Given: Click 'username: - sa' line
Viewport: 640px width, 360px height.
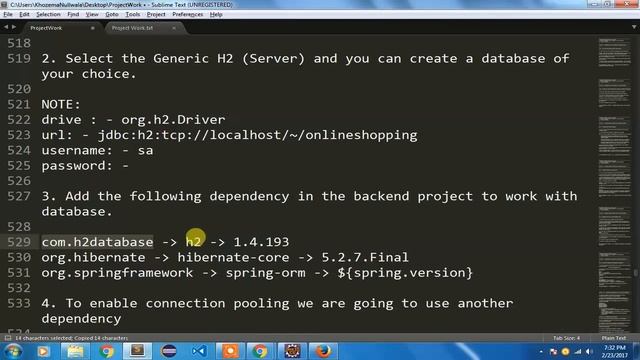Looking at the screenshot, I should click(x=97, y=150).
